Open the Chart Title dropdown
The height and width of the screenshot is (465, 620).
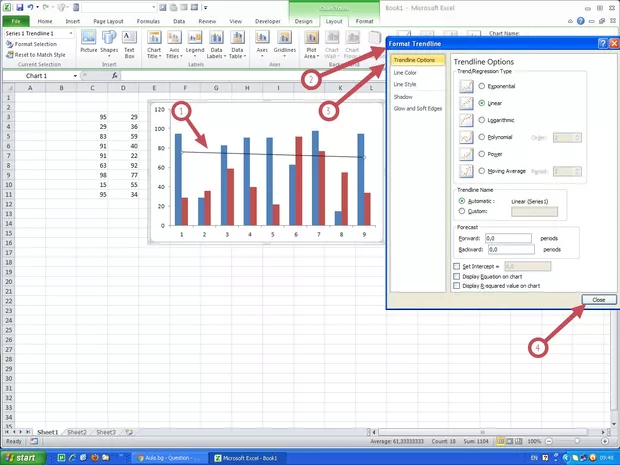click(154, 44)
